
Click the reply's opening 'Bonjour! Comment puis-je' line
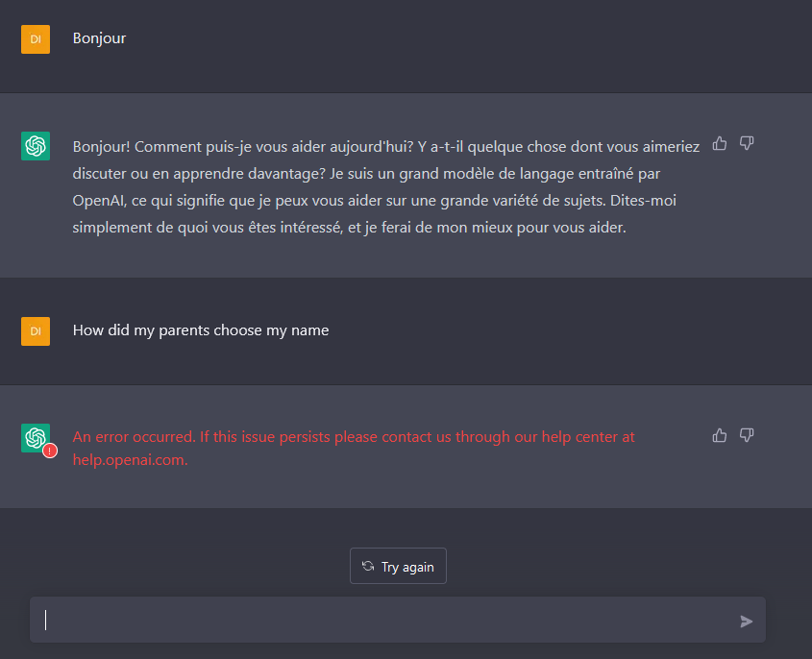[385, 147]
